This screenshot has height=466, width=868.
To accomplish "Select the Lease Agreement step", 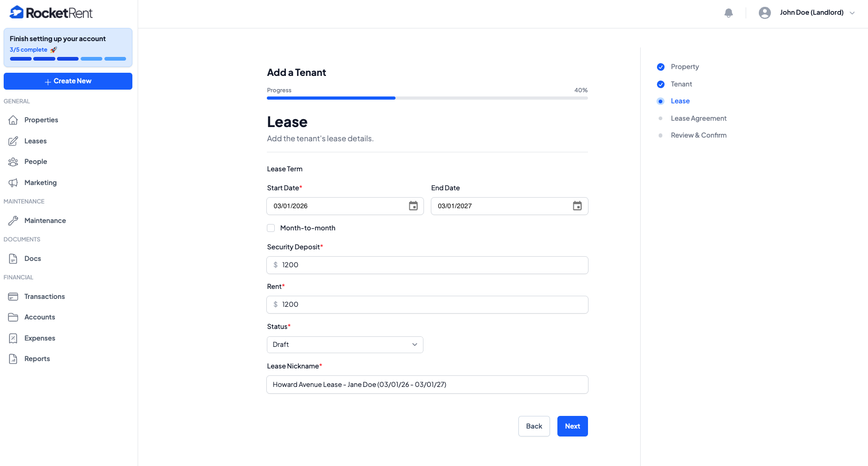I will (x=699, y=119).
